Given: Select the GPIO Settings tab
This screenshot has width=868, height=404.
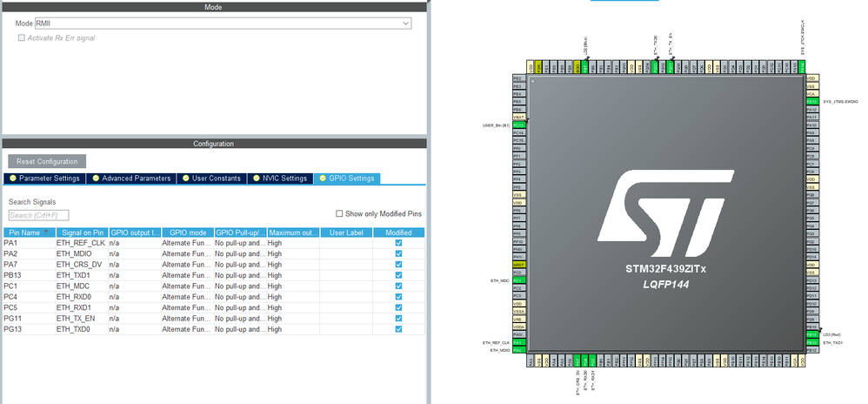Looking at the screenshot, I should tap(346, 178).
